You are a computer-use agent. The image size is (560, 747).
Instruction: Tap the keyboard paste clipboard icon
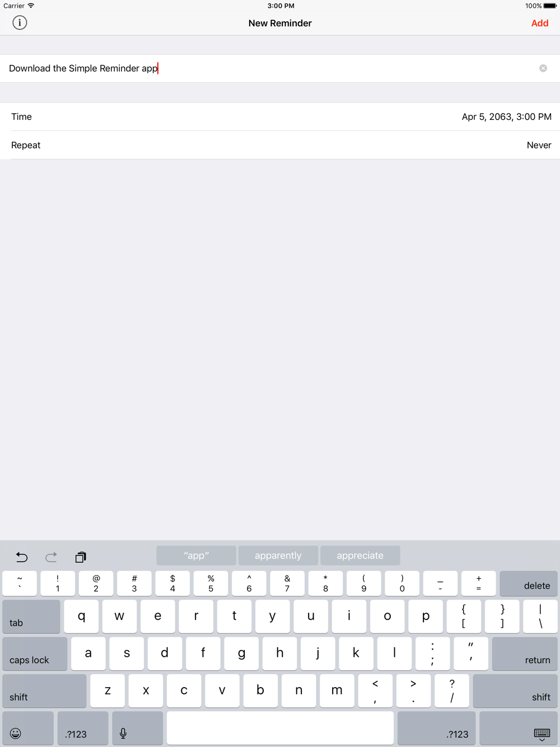pos(81,557)
